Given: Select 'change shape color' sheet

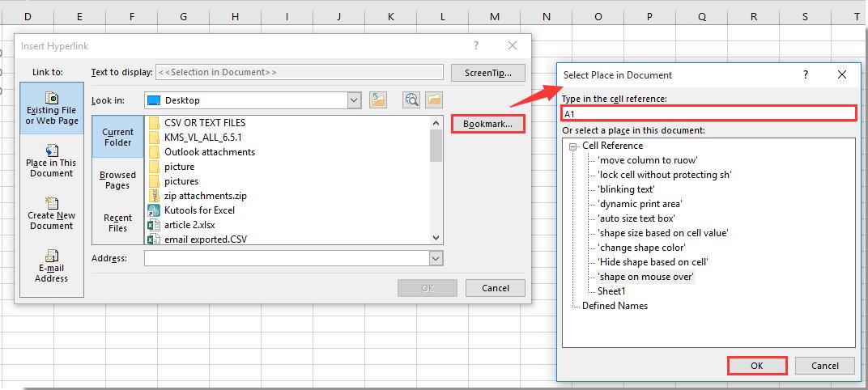Looking at the screenshot, I should point(641,248).
